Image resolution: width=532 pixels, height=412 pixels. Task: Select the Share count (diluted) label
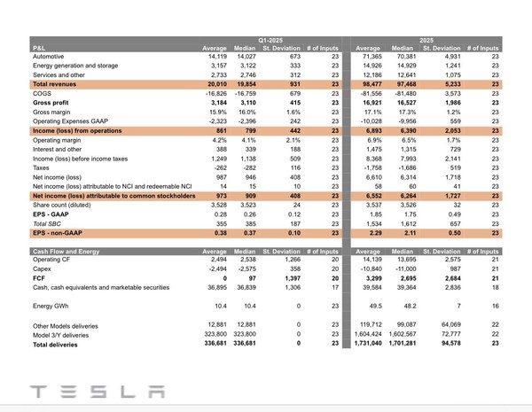pyautogui.click(x=65, y=206)
